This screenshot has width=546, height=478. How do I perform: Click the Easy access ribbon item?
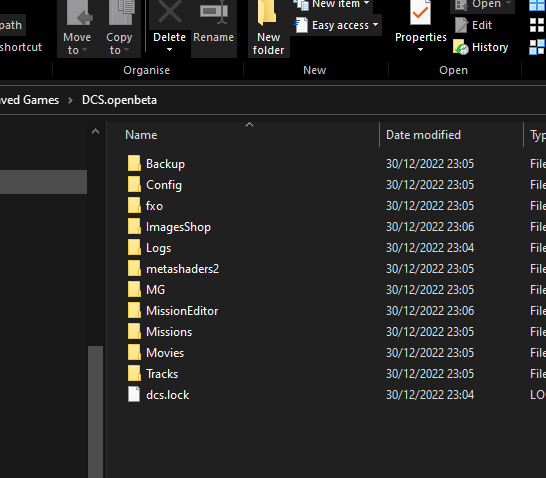[337, 25]
